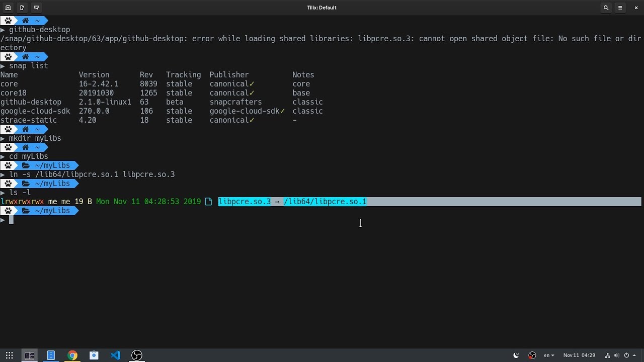Open Visual Studio Code from the taskbar
644x362 pixels.
tap(115, 355)
